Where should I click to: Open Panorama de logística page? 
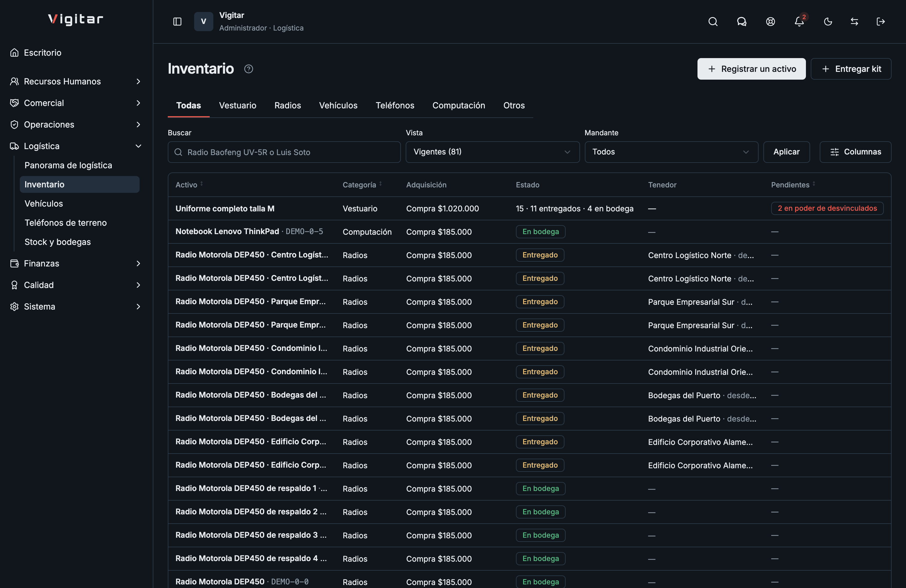80,166
